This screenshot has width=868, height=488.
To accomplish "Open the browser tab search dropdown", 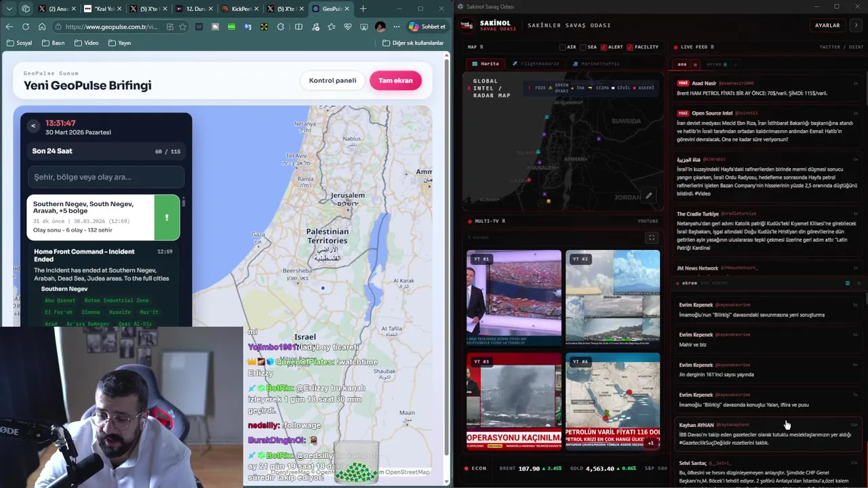I will click(9, 9).
